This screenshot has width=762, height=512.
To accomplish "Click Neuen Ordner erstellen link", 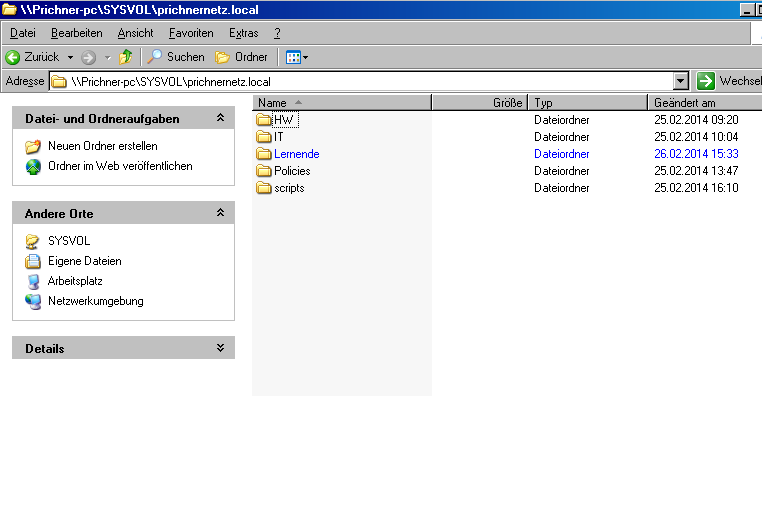I will click(103, 146).
